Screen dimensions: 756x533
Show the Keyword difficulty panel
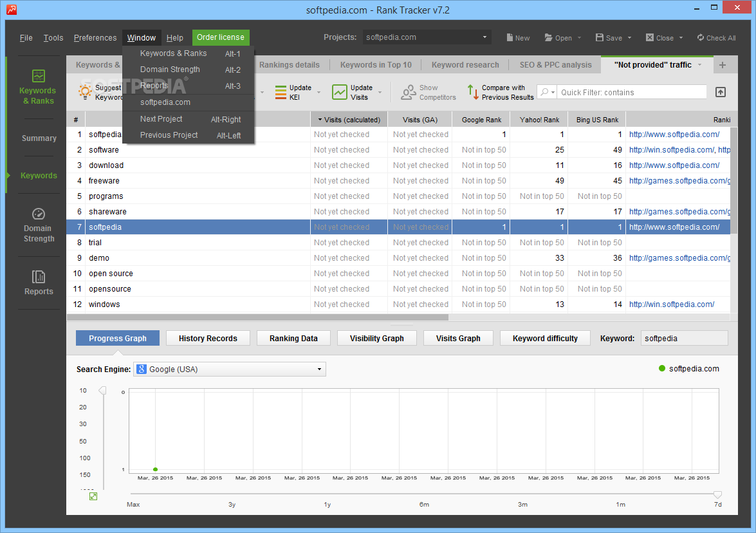pyautogui.click(x=545, y=338)
